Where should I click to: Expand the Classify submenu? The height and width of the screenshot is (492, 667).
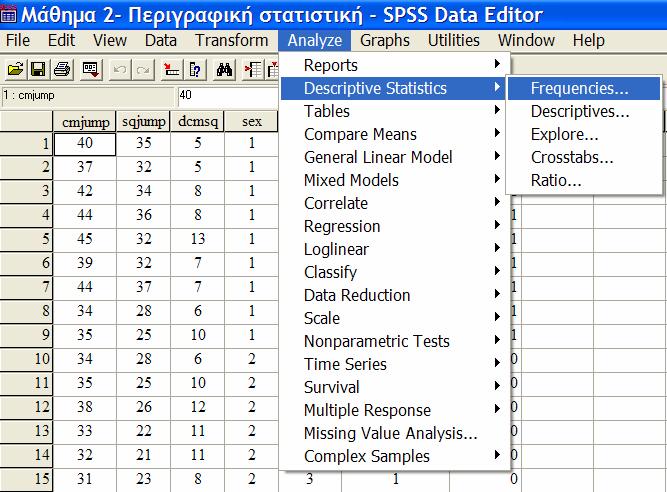pyautogui.click(x=394, y=272)
